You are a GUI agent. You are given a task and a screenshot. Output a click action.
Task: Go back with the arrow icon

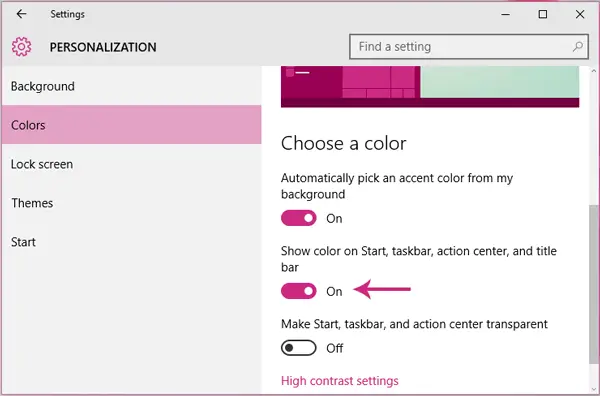21,14
